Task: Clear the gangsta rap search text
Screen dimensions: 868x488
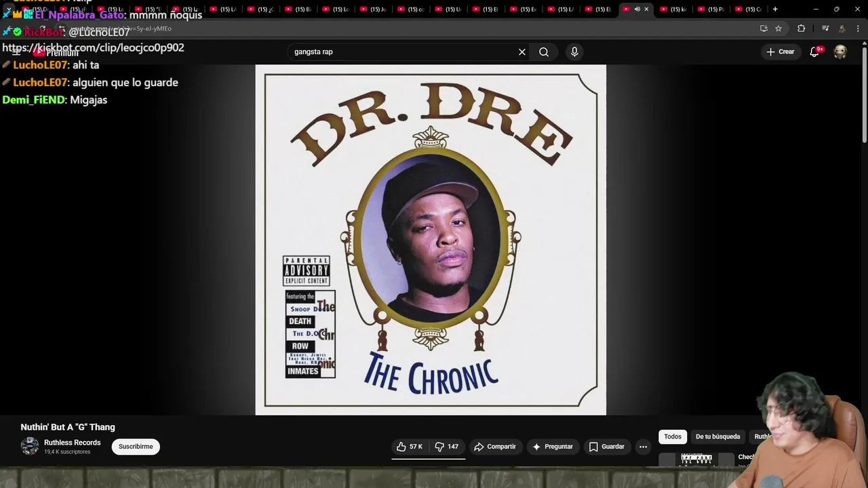Action: coord(522,52)
